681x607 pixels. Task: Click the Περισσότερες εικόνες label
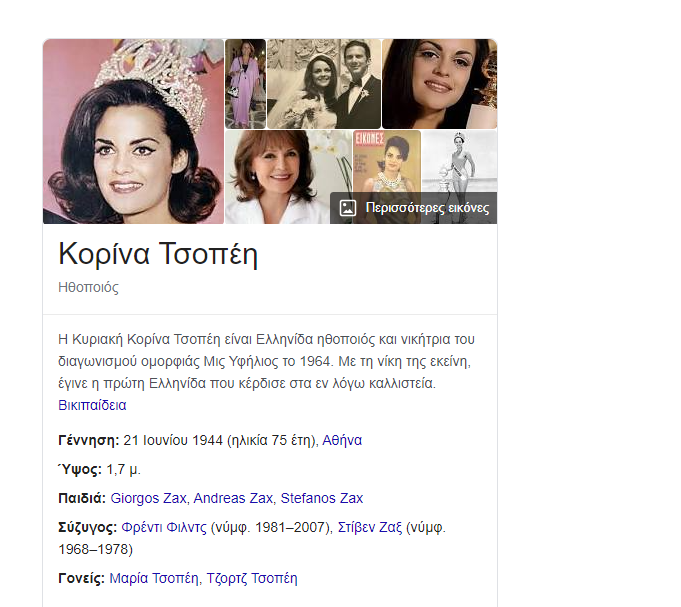[x=427, y=208]
